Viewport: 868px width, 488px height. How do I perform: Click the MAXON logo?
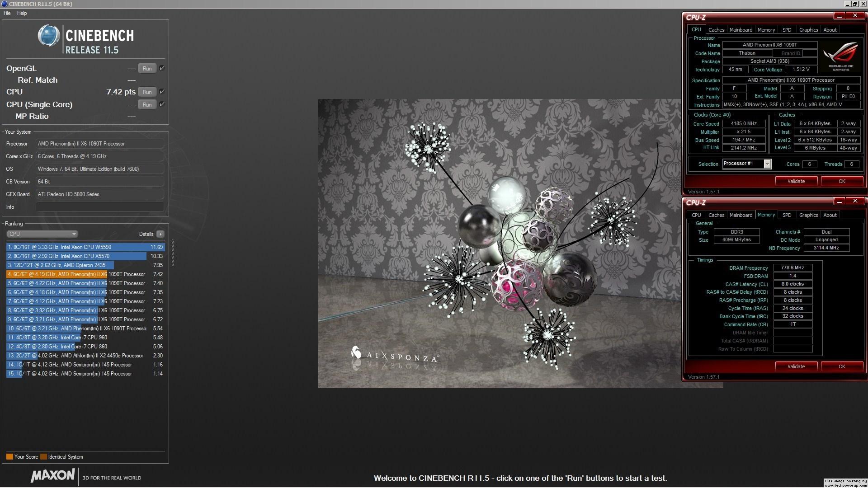[53, 475]
